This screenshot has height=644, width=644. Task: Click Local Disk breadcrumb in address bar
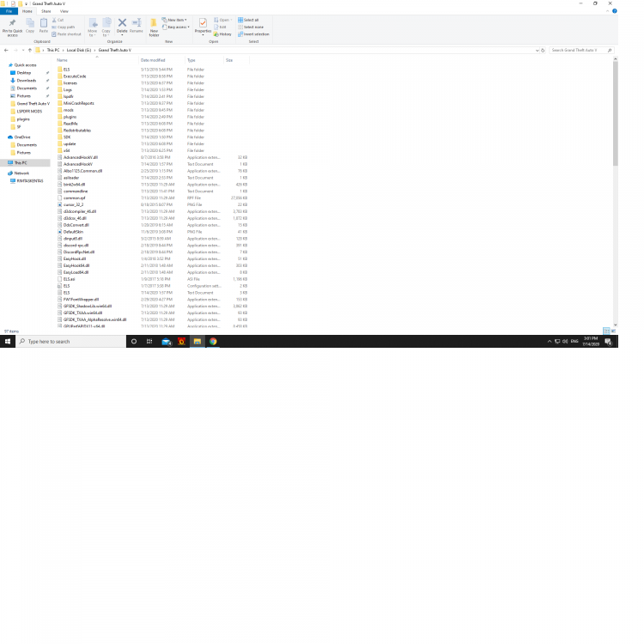(x=79, y=50)
